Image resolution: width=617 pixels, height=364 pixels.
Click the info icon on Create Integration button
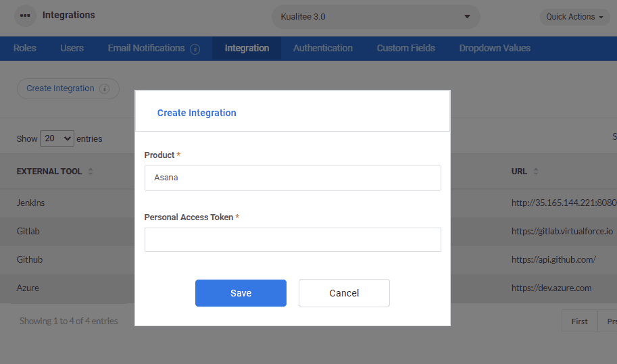[104, 89]
